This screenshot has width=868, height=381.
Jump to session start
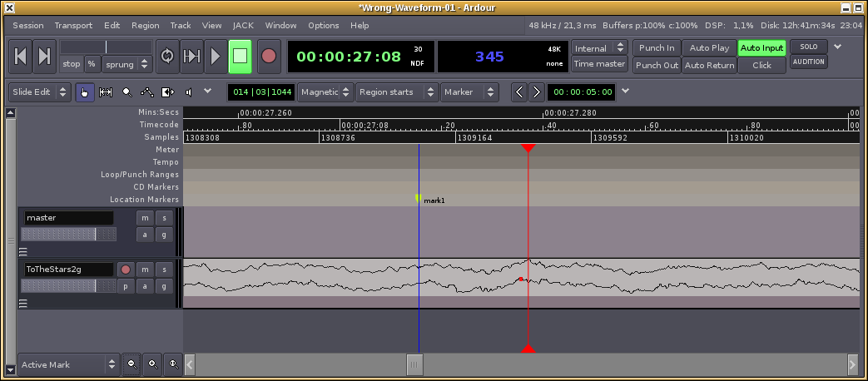[21, 56]
